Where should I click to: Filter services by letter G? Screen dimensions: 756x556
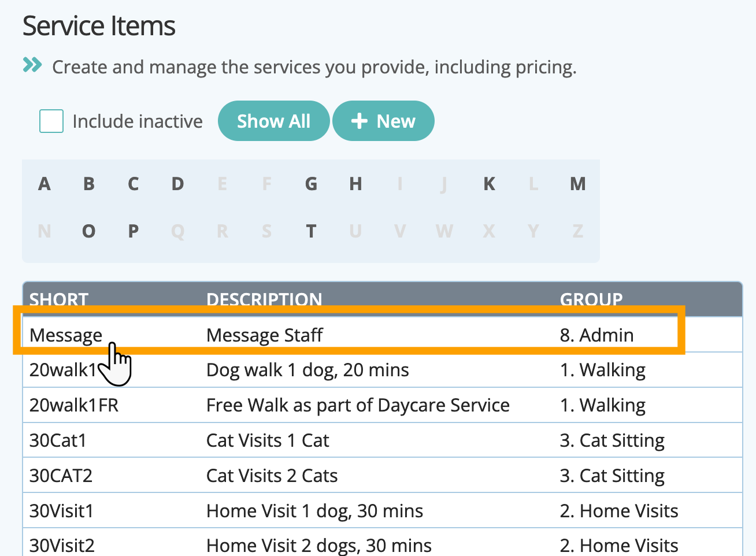(x=311, y=184)
